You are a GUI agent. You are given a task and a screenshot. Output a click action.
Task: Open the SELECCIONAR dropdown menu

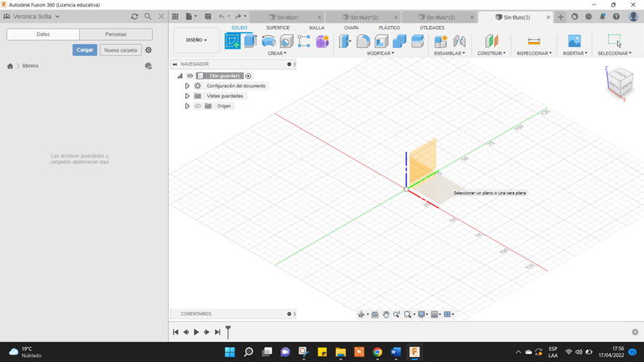click(614, 53)
